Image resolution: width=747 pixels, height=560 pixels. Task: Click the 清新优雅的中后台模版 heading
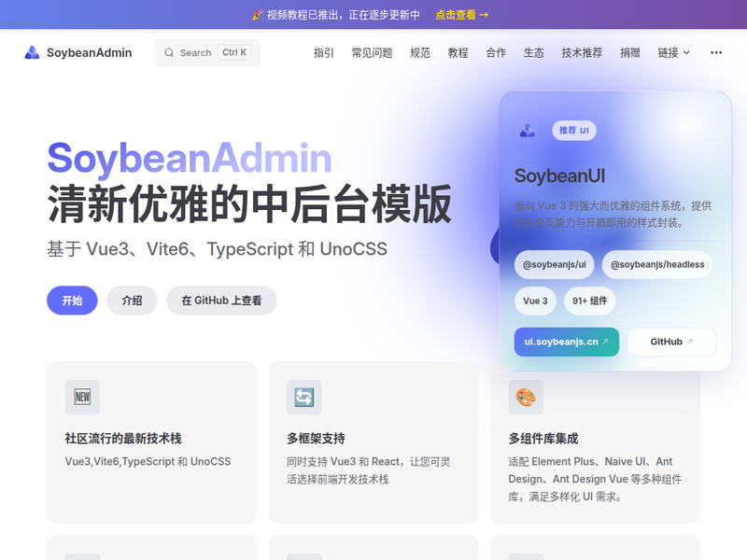pos(249,204)
